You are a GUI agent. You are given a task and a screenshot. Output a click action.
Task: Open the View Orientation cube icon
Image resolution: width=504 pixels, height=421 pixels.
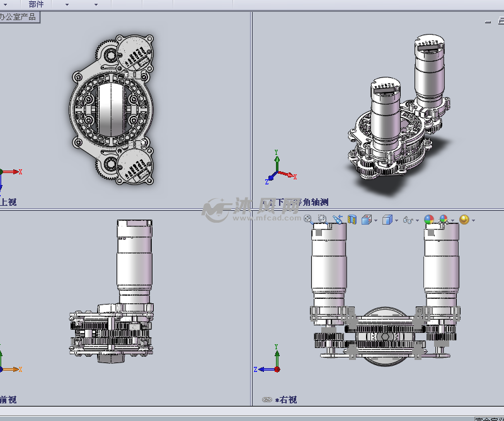tap(366, 220)
